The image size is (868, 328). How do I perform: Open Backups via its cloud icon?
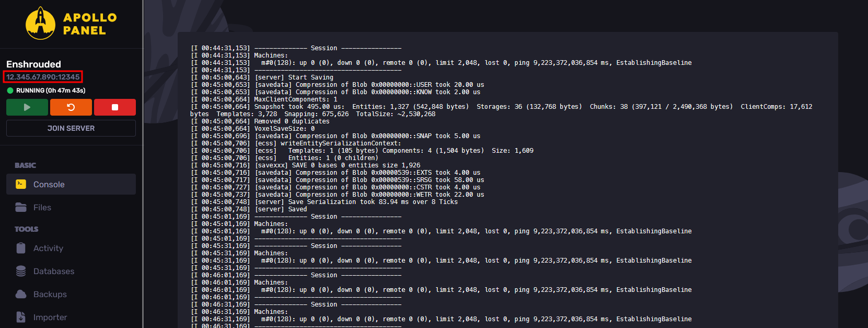pyautogui.click(x=21, y=294)
